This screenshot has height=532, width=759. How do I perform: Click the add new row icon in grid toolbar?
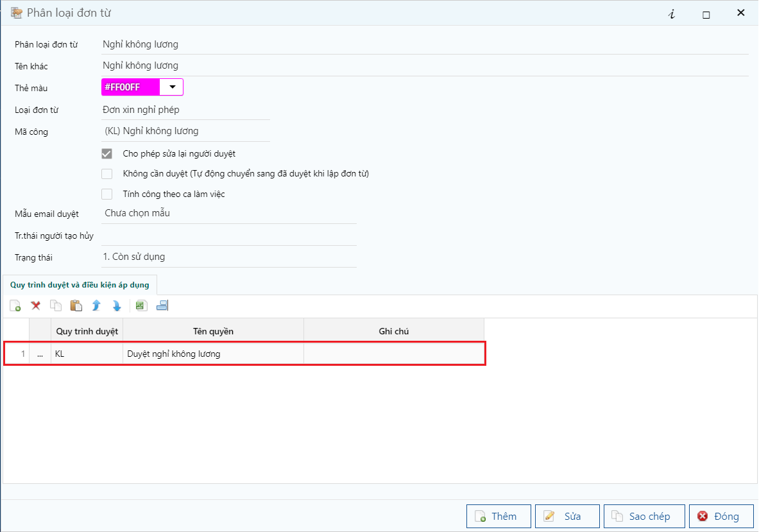(x=15, y=306)
